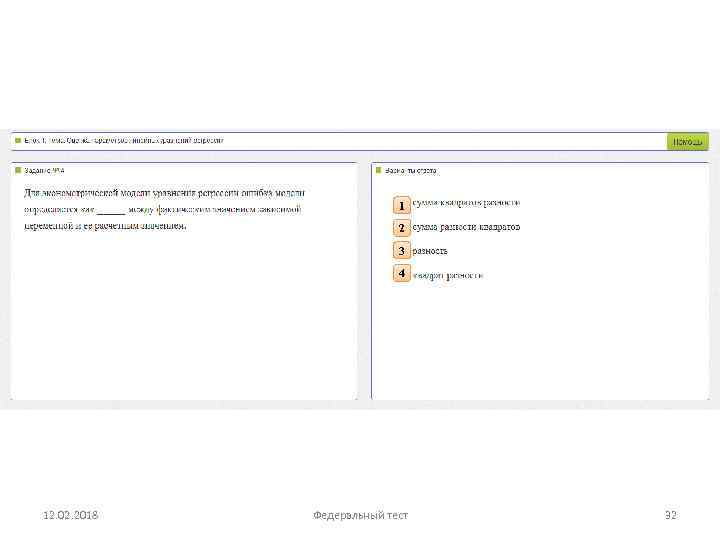Click the 'сумма квадратов разности' answer text
The height and width of the screenshot is (540, 720).
[x=466, y=202]
